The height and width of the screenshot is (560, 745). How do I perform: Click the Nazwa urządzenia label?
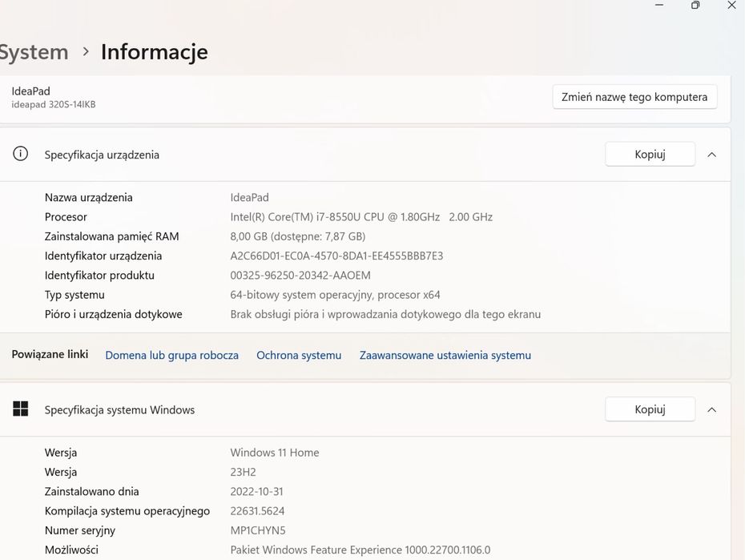click(89, 198)
